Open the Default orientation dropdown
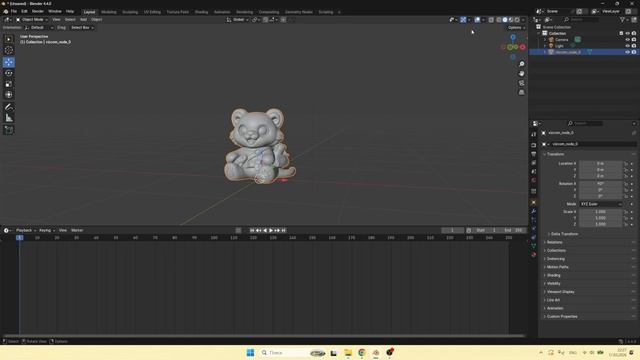The height and width of the screenshot is (360, 640). (39, 28)
